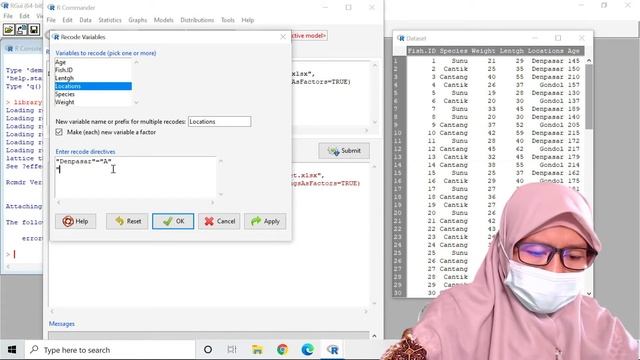
Task: Click the save icon in RGui toolbar
Action: click(x=34, y=29)
